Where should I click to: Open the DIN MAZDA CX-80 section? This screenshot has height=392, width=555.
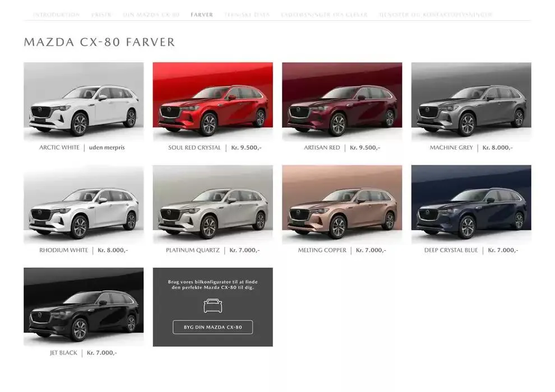coord(149,15)
